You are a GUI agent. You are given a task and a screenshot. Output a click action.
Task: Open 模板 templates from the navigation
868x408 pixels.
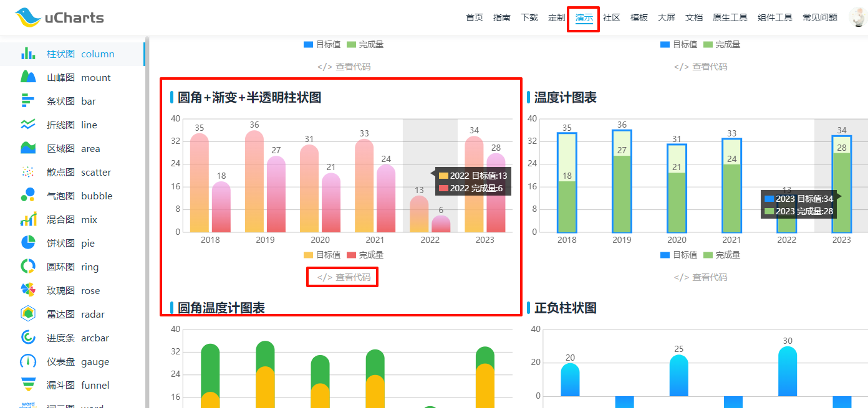click(639, 17)
